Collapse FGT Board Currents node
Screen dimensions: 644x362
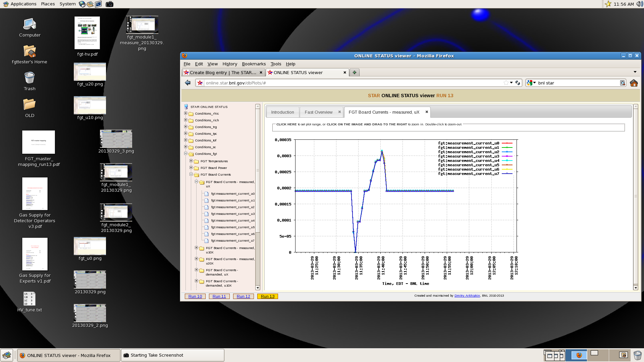191,174
